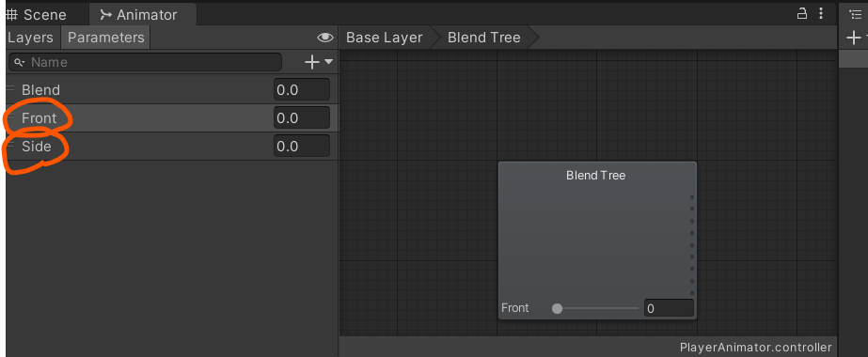Switch to the Scene tab

click(37, 15)
